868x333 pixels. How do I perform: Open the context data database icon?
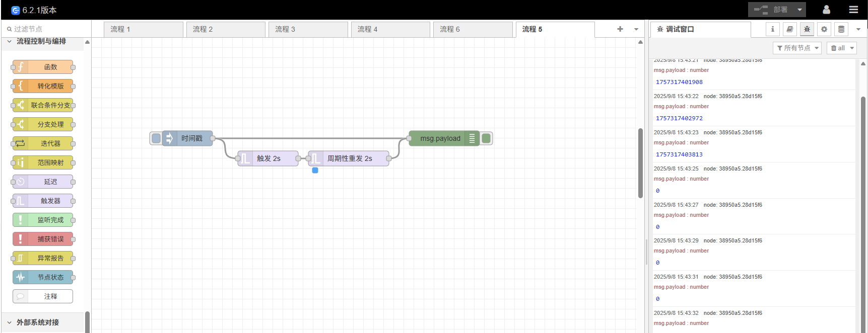point(841,29)
